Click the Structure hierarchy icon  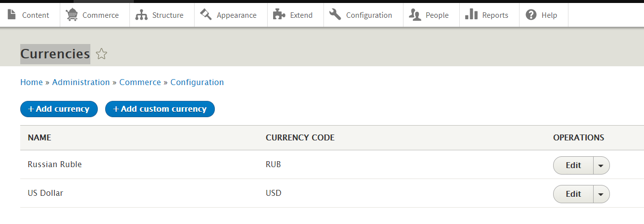coord(142,15)
